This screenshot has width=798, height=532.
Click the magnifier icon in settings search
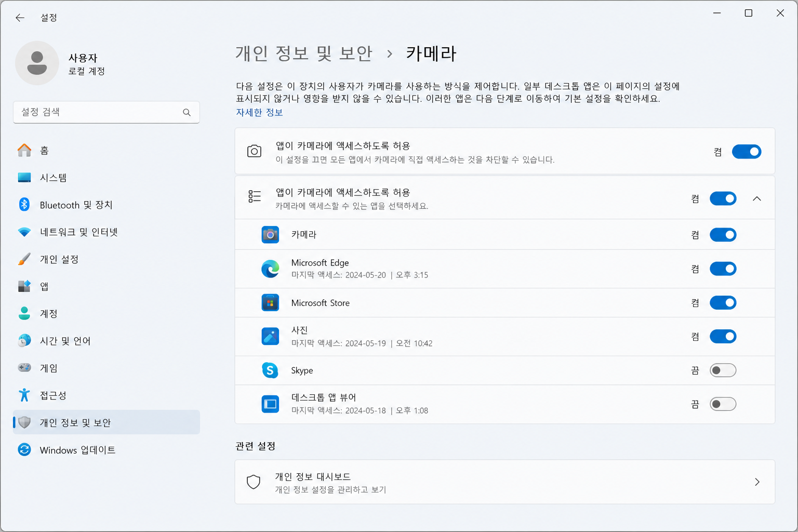pyautogui.click(x=187, y=112)
